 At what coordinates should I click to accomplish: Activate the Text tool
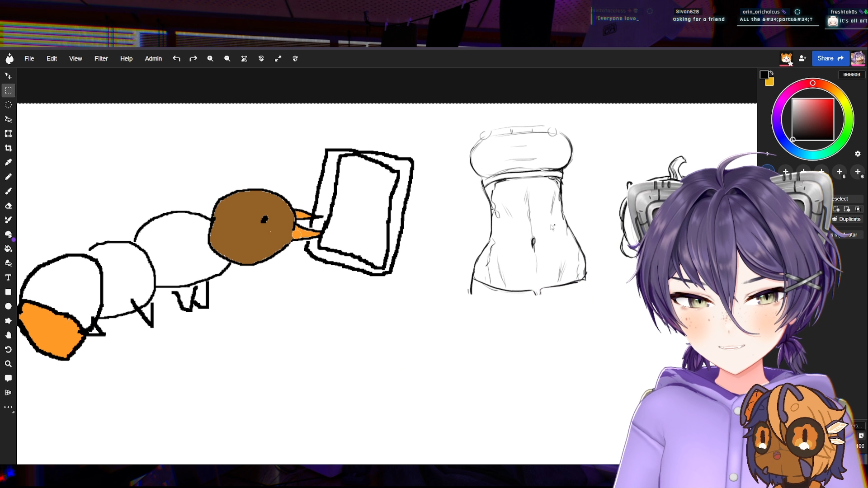point(8,277)
